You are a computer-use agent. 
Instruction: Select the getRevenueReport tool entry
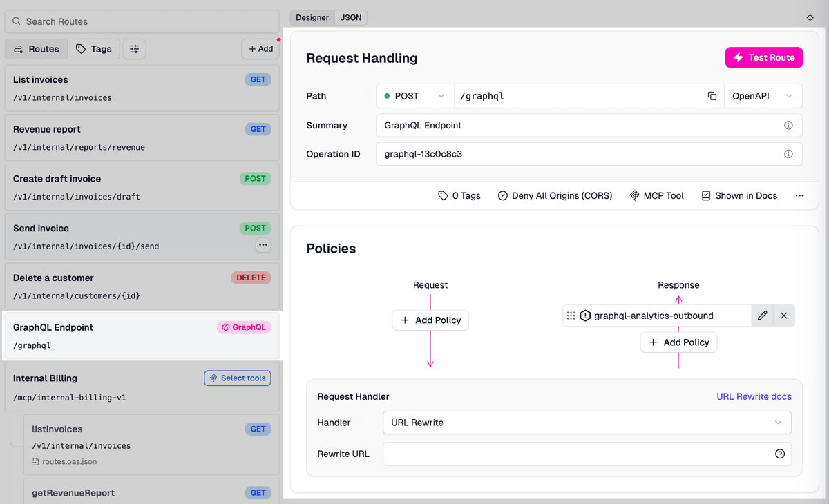click(x=151, y=492)
